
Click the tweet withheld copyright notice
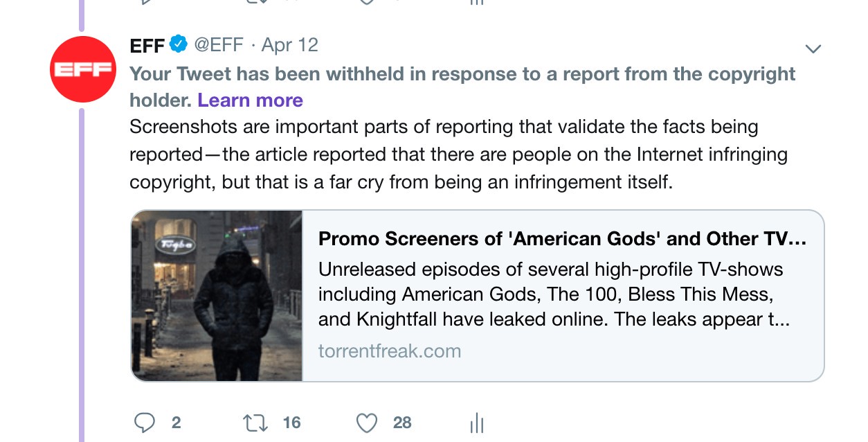click(x=462, y=74)
